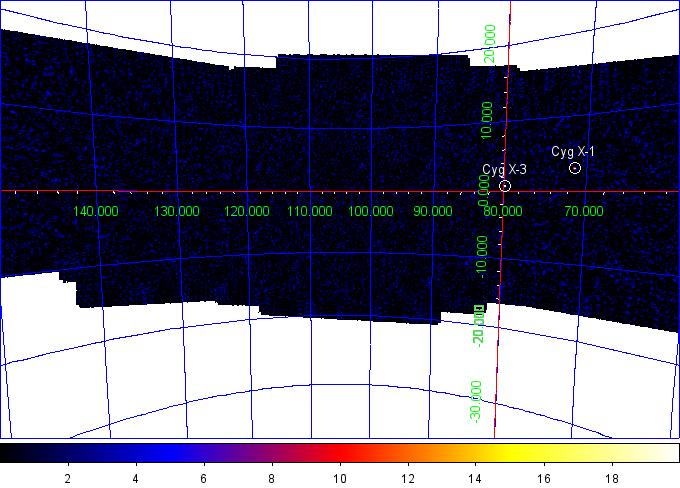680x488 pixels.
Task: Click colorbar tick value 8
Action: (x=271, y=478)
